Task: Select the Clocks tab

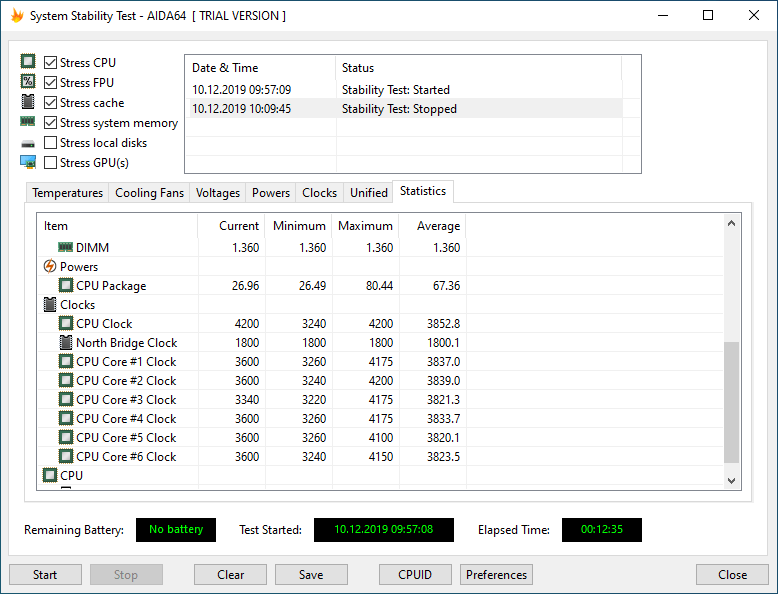Action: [320, 193]
